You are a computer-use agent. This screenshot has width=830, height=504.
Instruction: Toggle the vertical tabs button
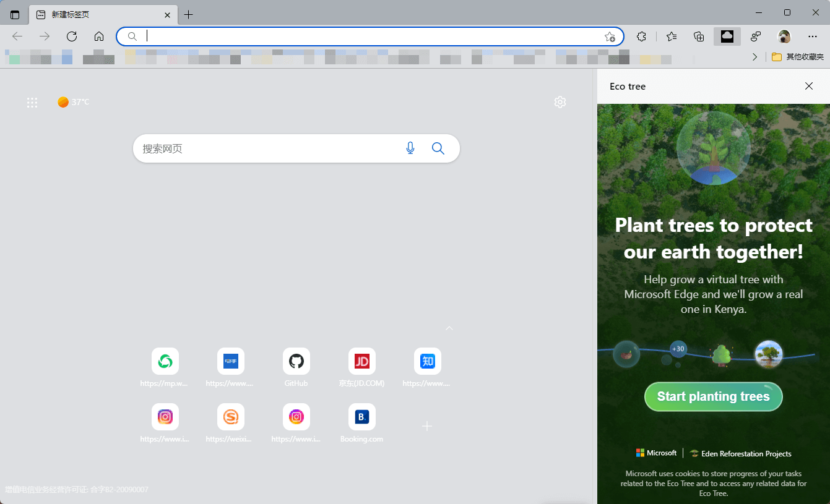tap(15, 14)
